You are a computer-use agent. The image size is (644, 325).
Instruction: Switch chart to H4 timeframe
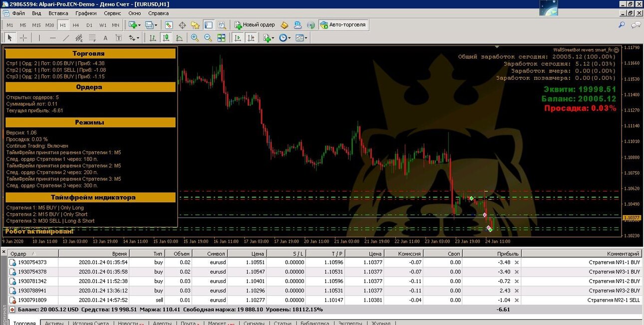tap(76, 25)
